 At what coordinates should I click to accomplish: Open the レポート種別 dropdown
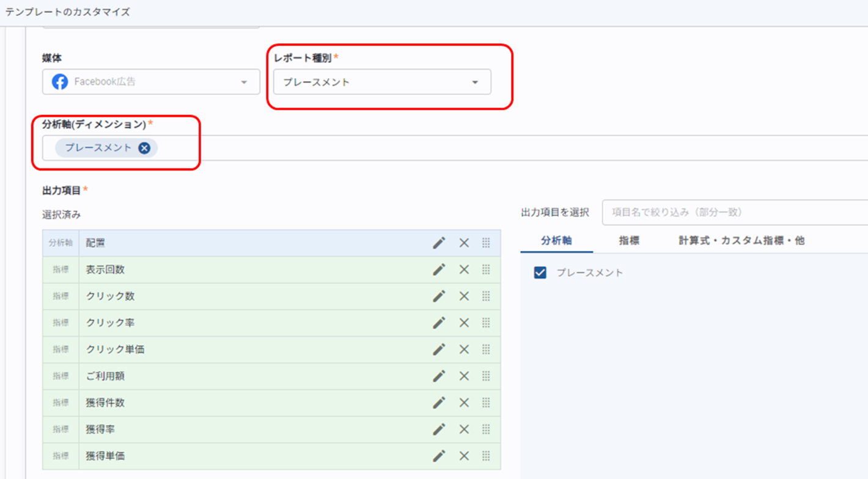[382, 82]
